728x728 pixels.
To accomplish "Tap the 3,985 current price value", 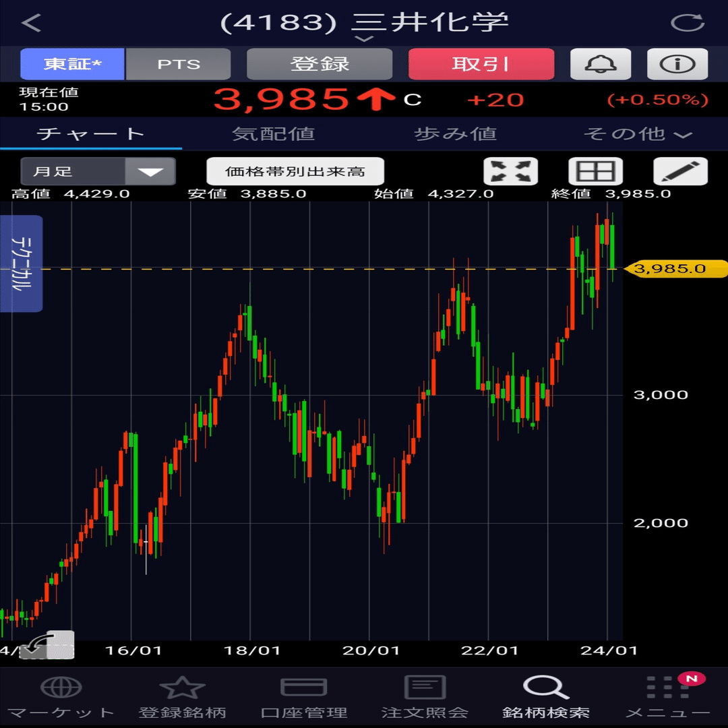I will 281,99.
